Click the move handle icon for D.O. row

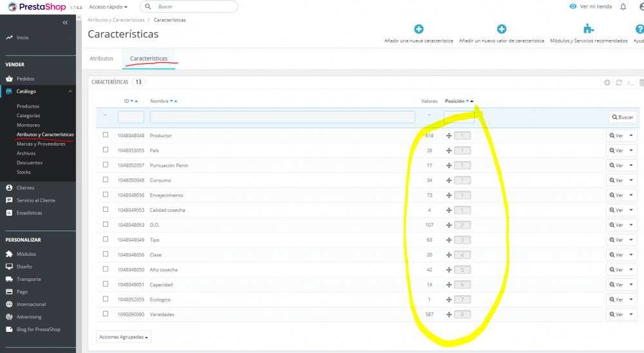click(x=449, y=225)
